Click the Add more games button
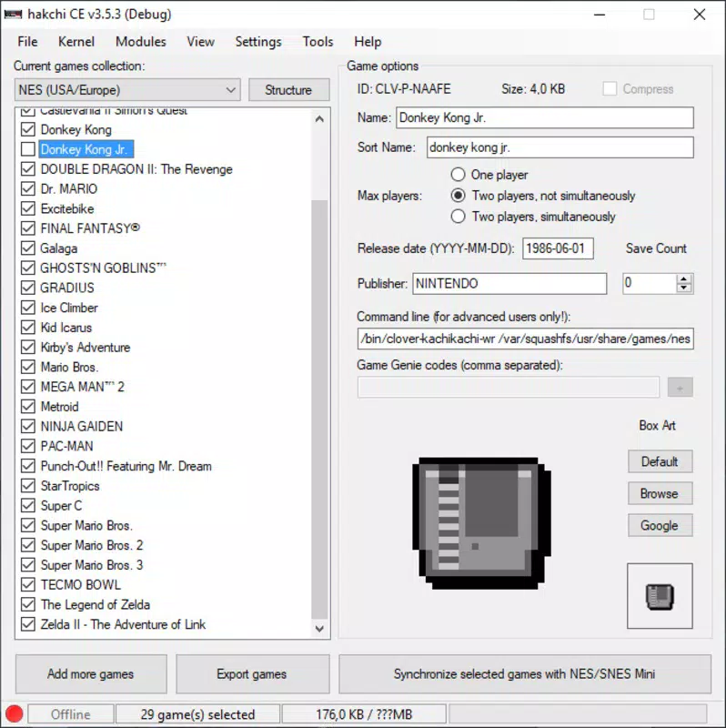Viewport: 726px width, 728px height. coord(91,673)
